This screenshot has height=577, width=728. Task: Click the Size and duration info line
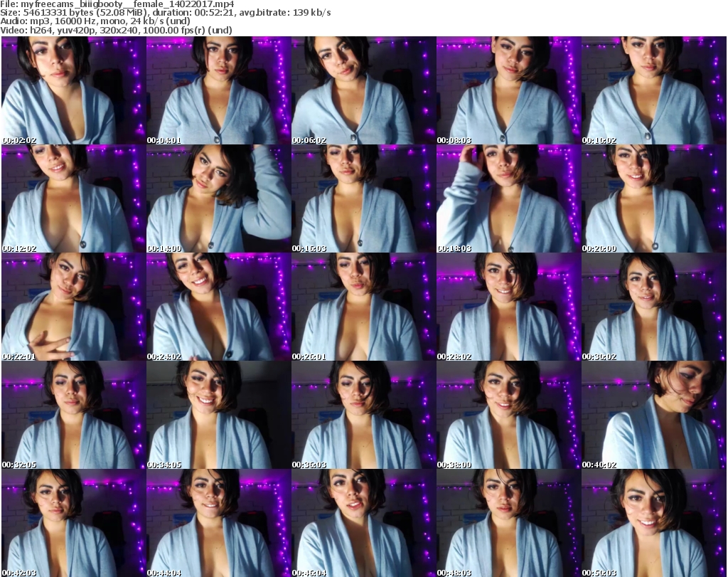(x=165, y=13)
